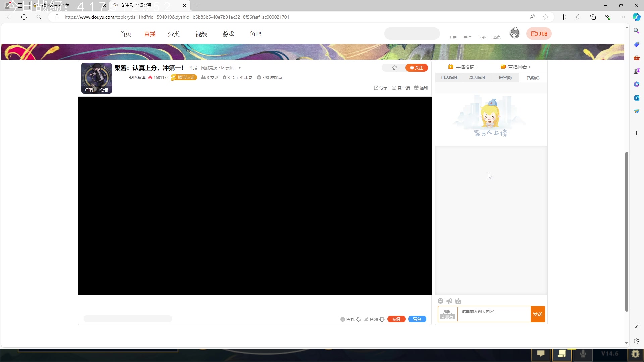Open browser collections icon
The width and height of the screenshot is (644, 362).
593,17
